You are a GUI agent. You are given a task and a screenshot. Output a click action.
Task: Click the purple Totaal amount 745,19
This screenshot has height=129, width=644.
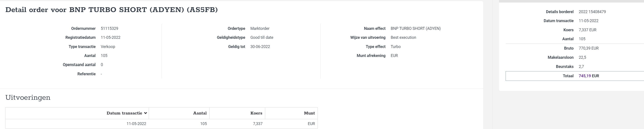click(x=585, y=76)
